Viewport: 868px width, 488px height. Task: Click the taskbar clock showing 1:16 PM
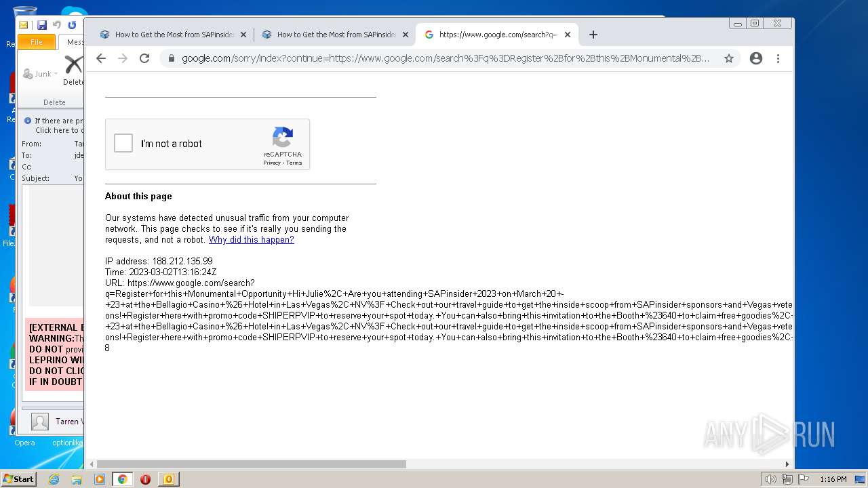click(833, 479)
